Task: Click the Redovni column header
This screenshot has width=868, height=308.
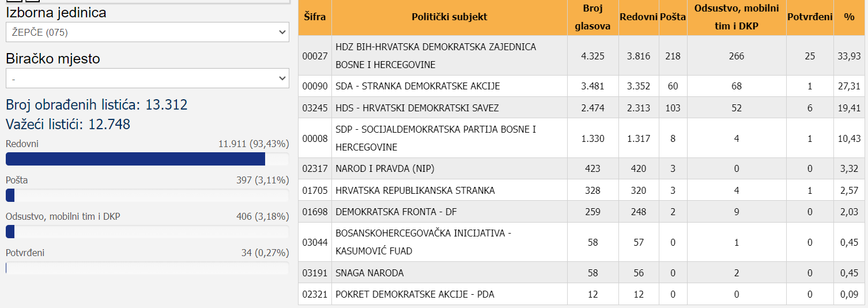Action: [639, 17]
